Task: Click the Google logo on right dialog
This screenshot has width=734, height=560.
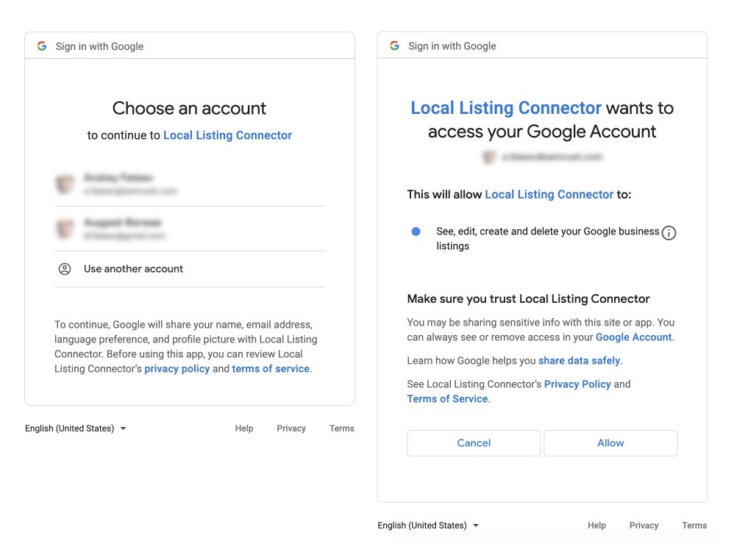Action: click(395, 46)
